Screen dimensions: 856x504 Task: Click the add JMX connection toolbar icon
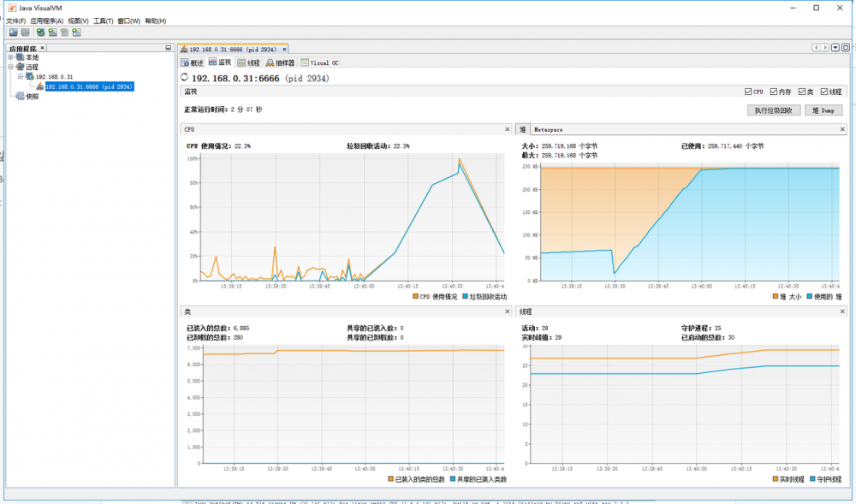click(52, 33)
